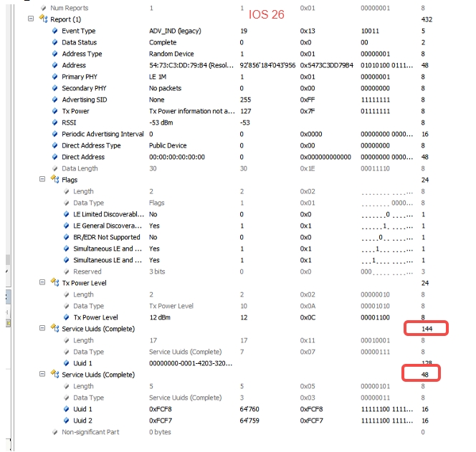476x452 pixels.
Task: Click the LE Limited Discoverable field icon
Action: pyautogui.click(x=67, y=214)
